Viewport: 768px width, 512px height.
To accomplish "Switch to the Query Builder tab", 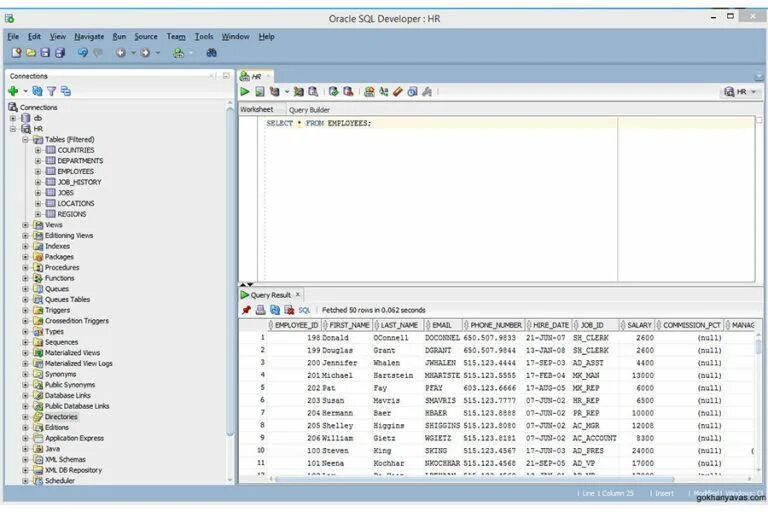I will 309,110.
